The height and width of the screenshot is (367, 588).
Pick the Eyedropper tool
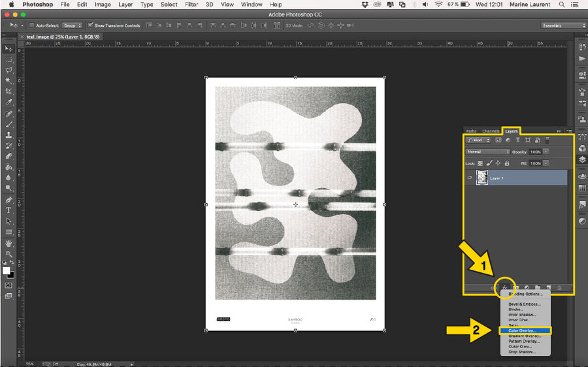8,103
